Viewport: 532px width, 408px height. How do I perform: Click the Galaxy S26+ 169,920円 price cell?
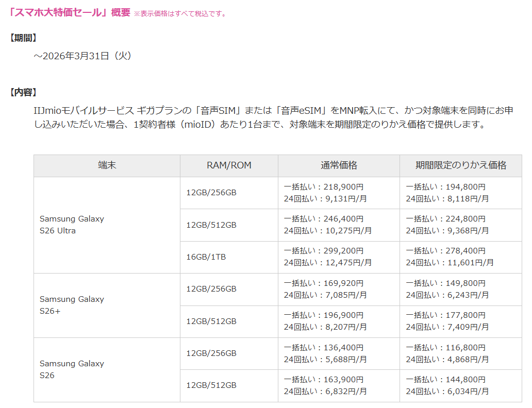point(339,289)
